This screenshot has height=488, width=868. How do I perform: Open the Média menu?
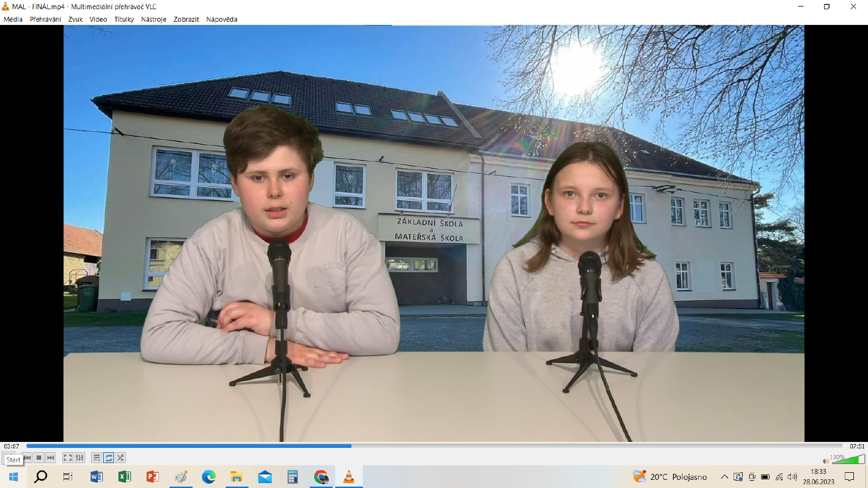point(13,19)
